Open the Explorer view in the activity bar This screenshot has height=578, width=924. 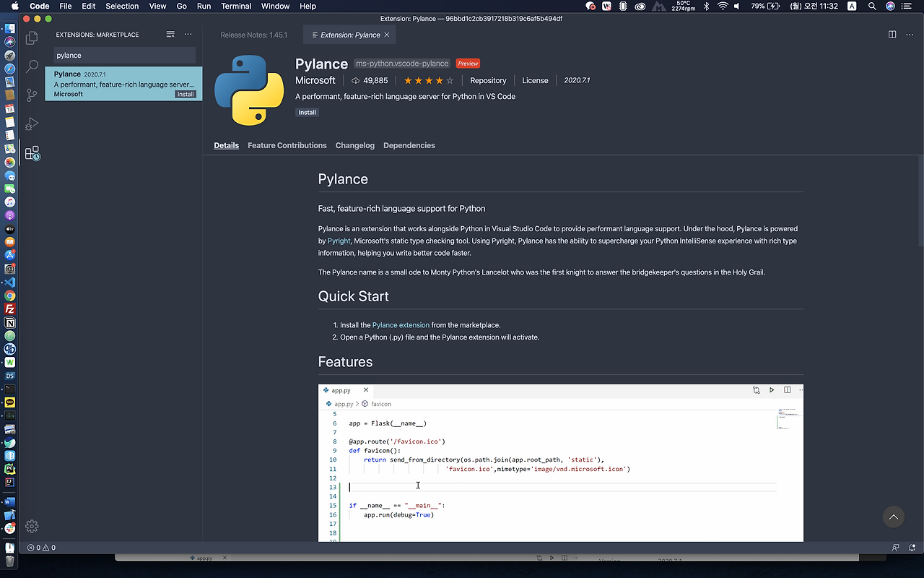[x=32, y=38]
